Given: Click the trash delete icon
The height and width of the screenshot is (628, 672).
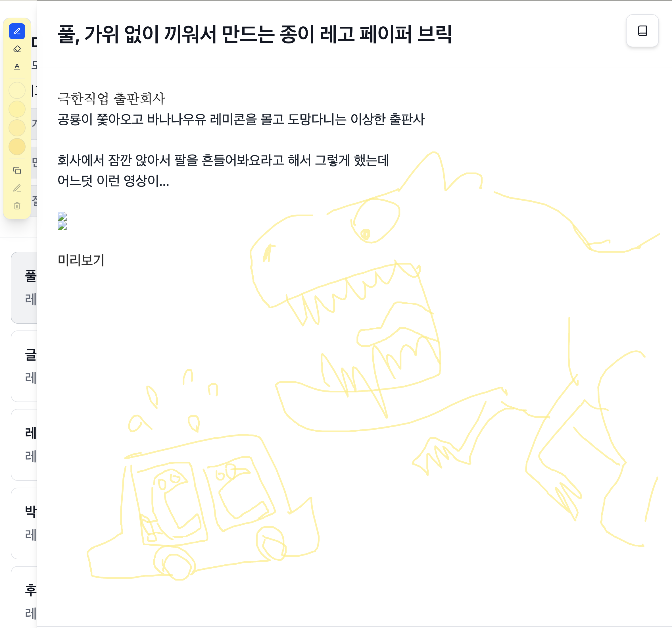Looking at the screenshot, I should (17, 206).
